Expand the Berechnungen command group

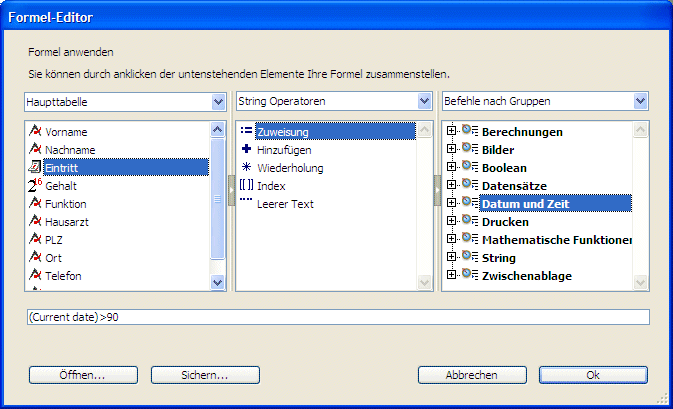pos(452,132)
